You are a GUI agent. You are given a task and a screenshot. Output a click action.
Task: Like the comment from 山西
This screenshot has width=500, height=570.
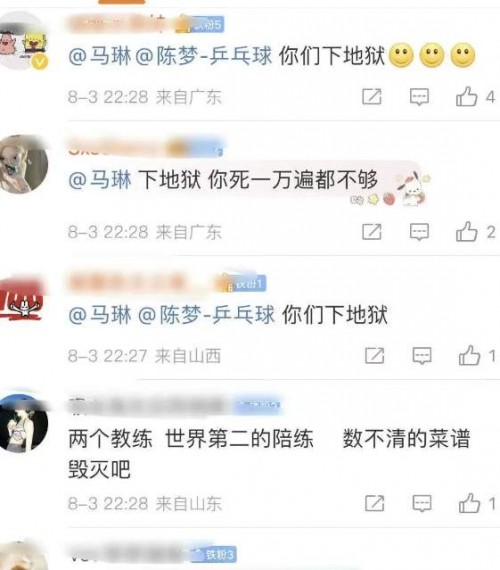click(x=469, y=355)
